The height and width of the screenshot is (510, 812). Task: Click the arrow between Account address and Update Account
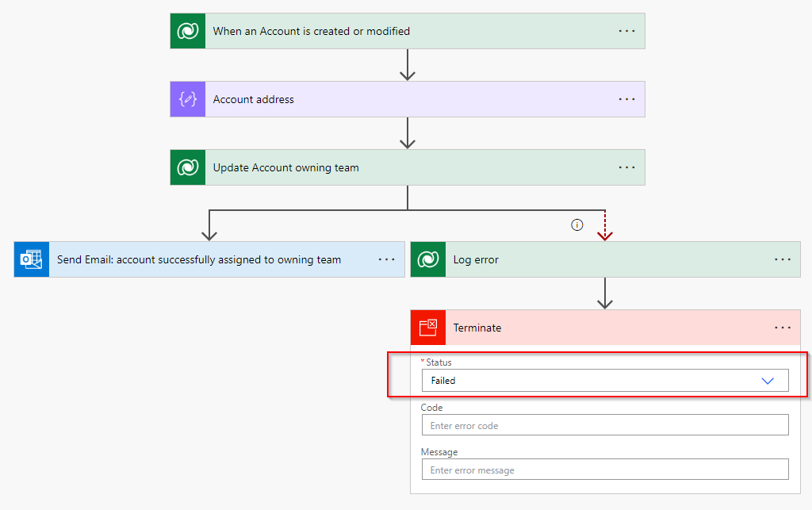[x=408, y=133]
